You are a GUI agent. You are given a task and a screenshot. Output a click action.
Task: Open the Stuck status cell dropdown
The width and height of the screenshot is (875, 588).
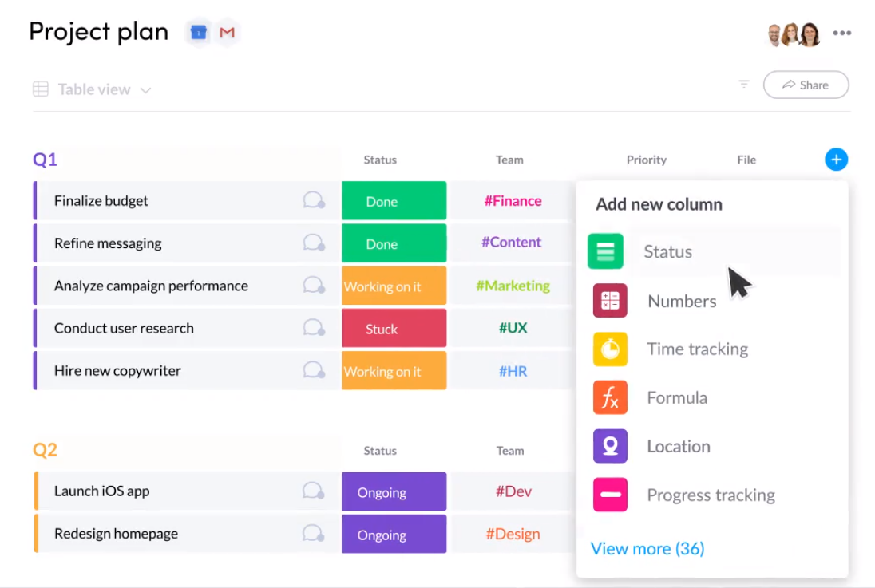pyautogui.click(x=381, y=329)
